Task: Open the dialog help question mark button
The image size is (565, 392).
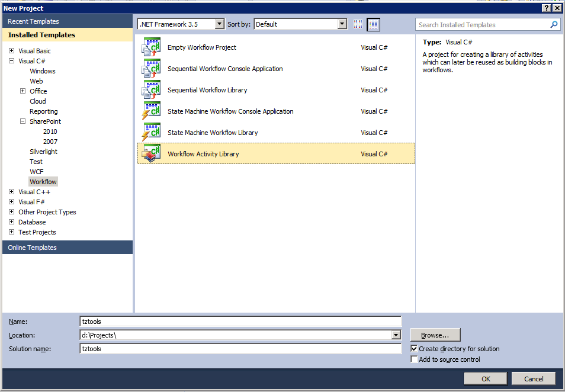Action: click(547, 8)
